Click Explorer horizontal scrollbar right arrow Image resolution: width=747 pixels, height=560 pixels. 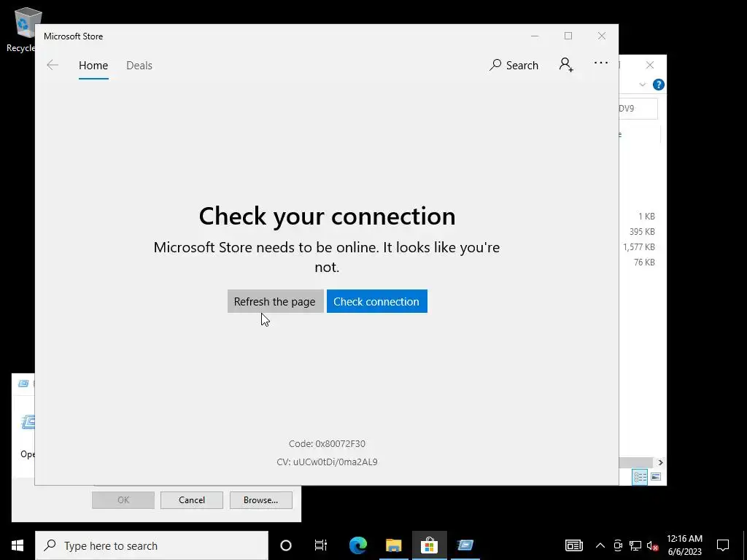[660, 462]
